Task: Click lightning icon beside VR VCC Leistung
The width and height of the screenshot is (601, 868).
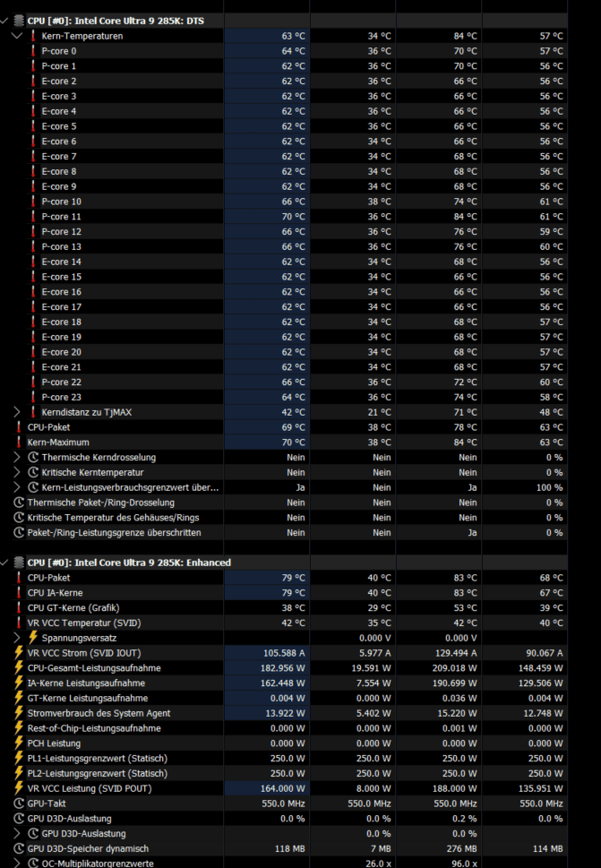Action: pyautogui.click(x=19, y=788)
